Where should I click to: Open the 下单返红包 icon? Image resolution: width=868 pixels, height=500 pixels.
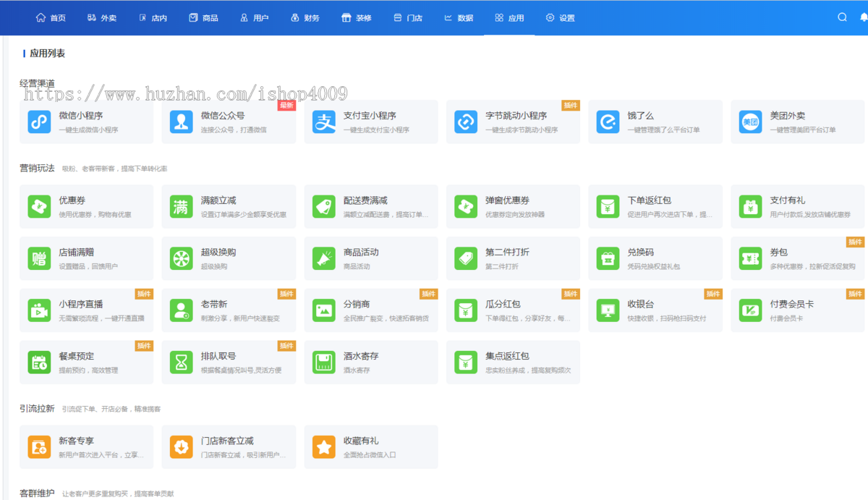tap(608, 207)
